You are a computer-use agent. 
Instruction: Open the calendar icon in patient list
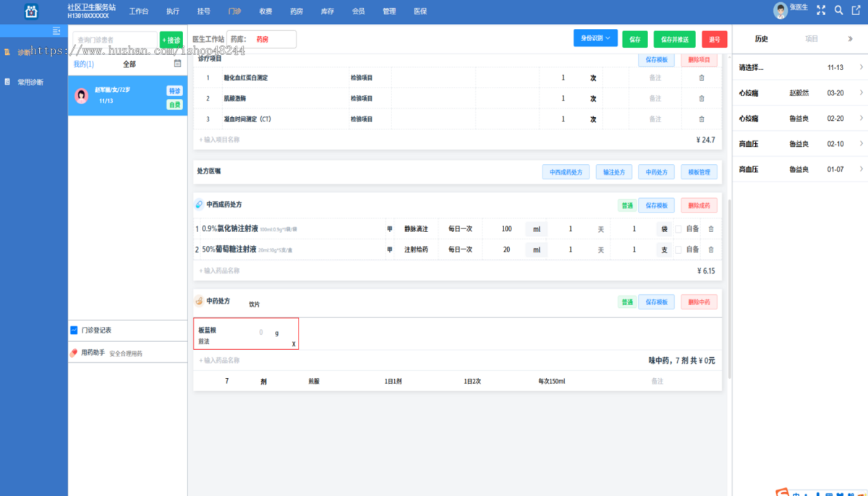[x=177, y=64]
